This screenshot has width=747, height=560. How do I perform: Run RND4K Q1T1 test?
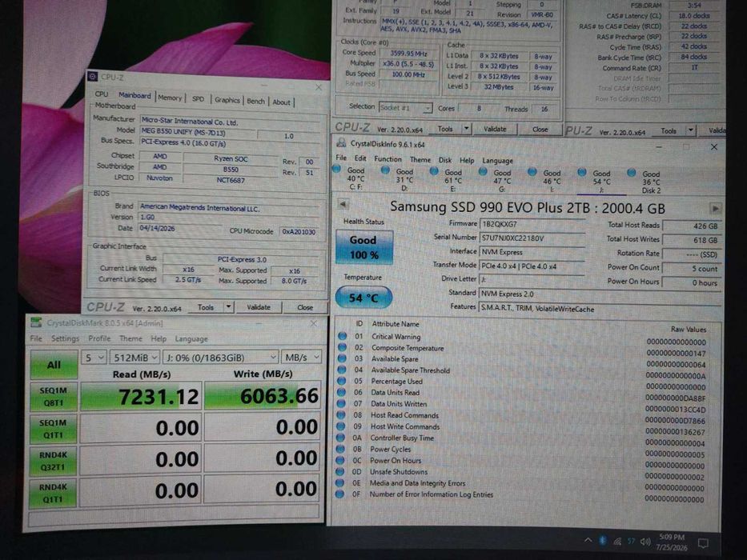pyautogui.click(x=52, y=493)
